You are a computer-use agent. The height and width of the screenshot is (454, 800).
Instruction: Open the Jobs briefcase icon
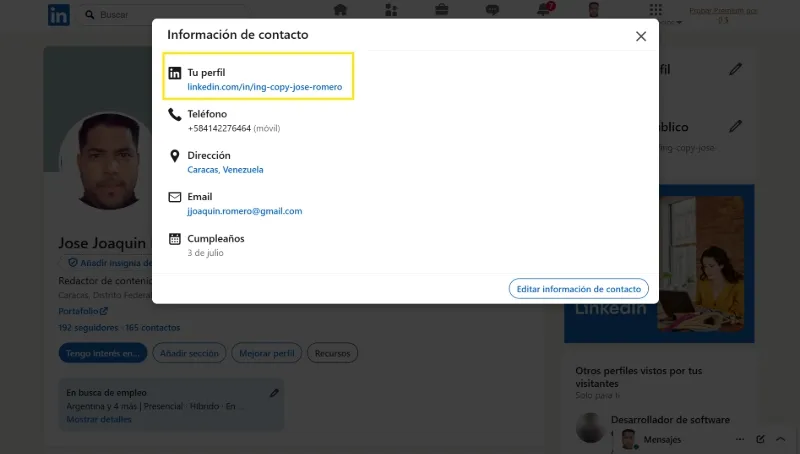pos(441,10)
